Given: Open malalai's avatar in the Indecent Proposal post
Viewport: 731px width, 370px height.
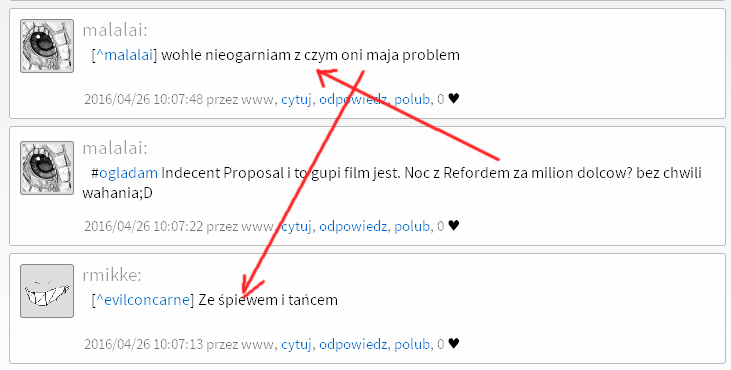Looking at the screenshot, I should pos(47,168).
